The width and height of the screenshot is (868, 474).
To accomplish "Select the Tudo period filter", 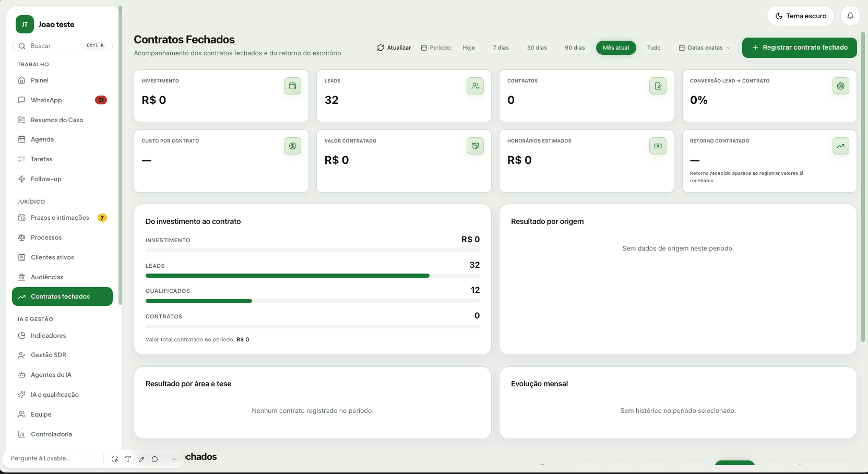I will [653, 48].
